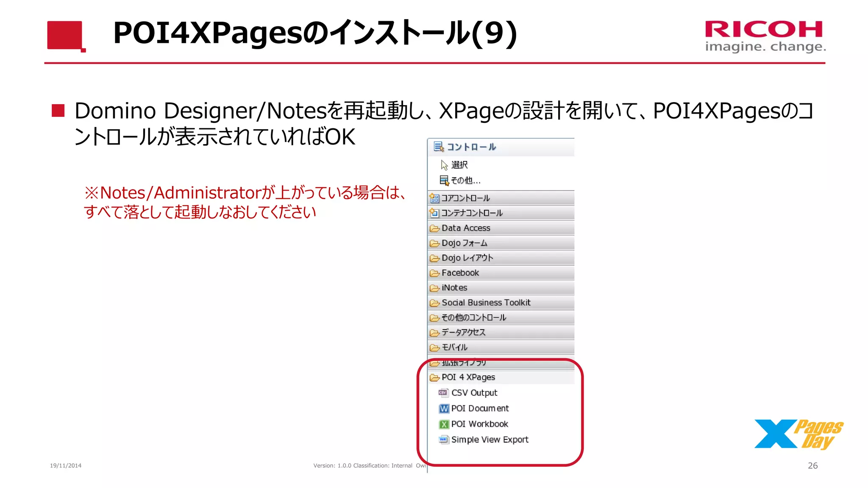Expand the その他のコントロール drawer
868x488 pixels.
coord(501,317)
